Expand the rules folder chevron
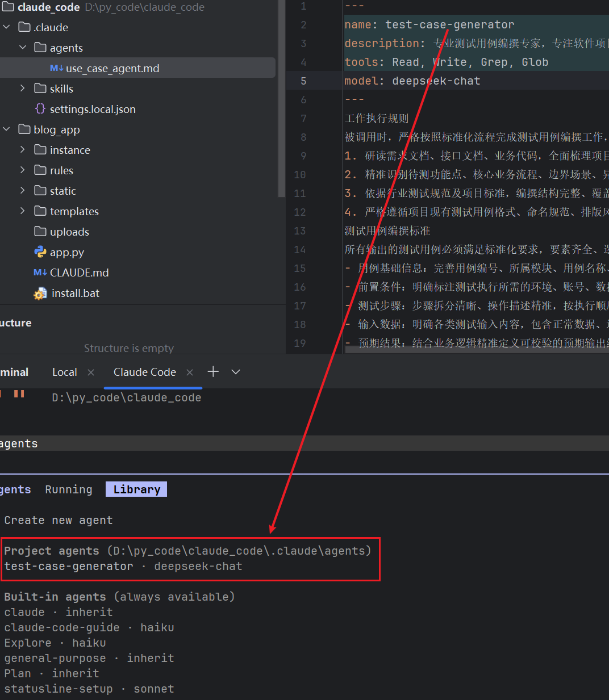Screen dimensions: 609x700 click(23, 170)
